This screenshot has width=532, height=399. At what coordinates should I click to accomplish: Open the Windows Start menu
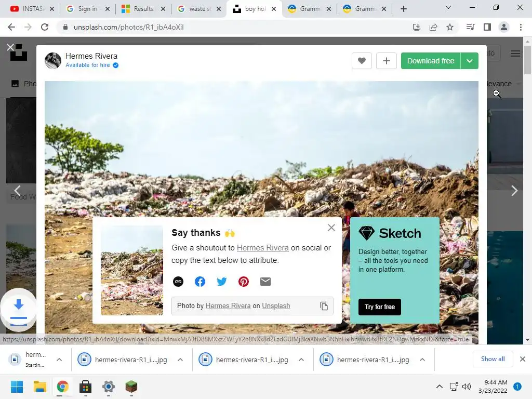[17, 387]
